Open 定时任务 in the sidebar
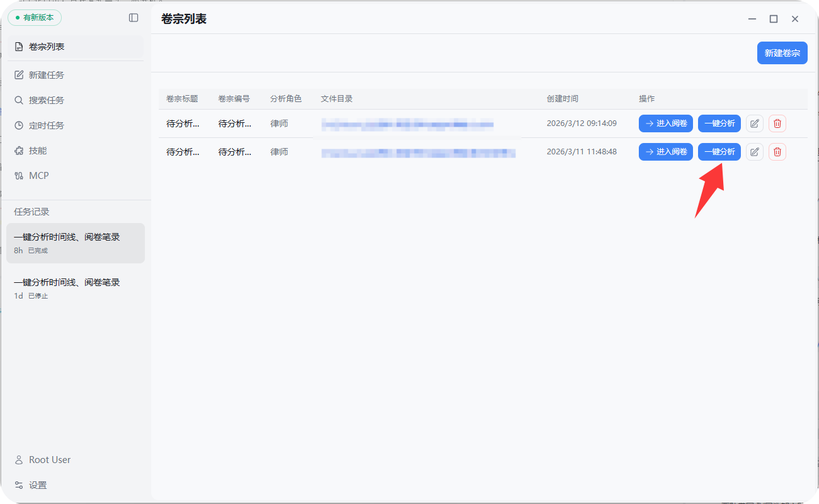The height and width of the screenshot is (504, 819). (46, 125)
